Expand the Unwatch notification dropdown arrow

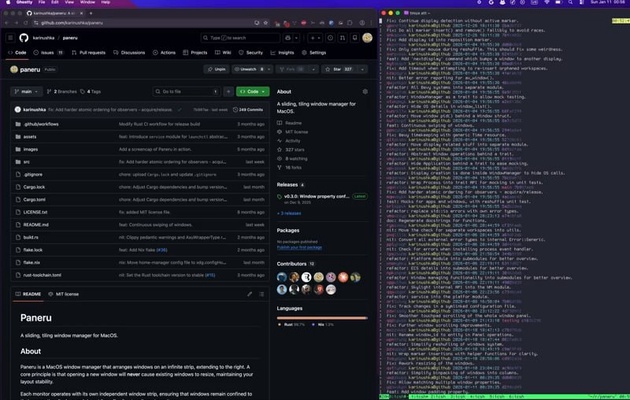point(269,69)
